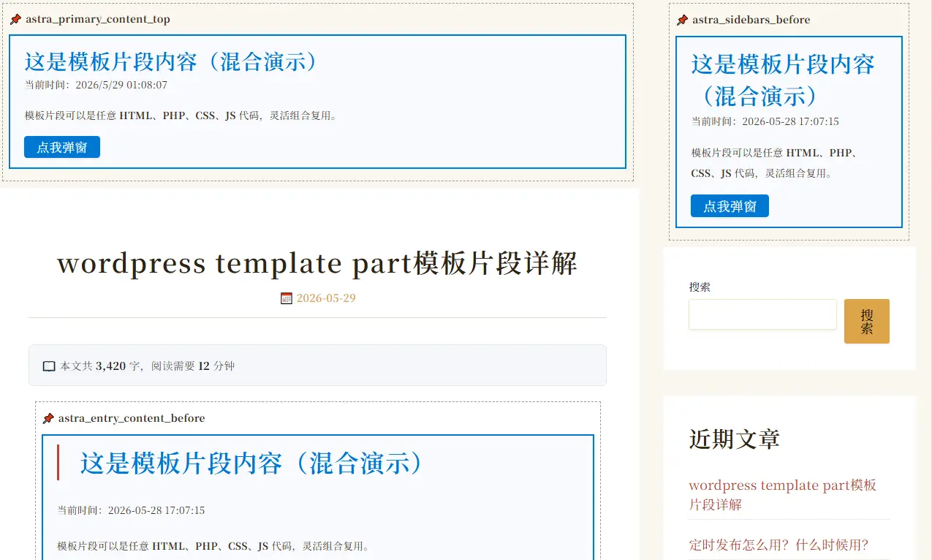
Task: Click the post date 2026-05-29
Action: click(326, 298)
